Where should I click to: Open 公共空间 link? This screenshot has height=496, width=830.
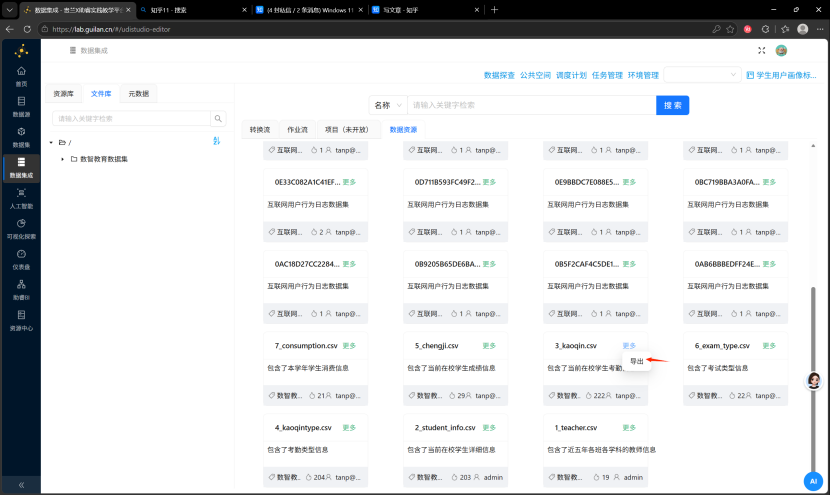535,75
